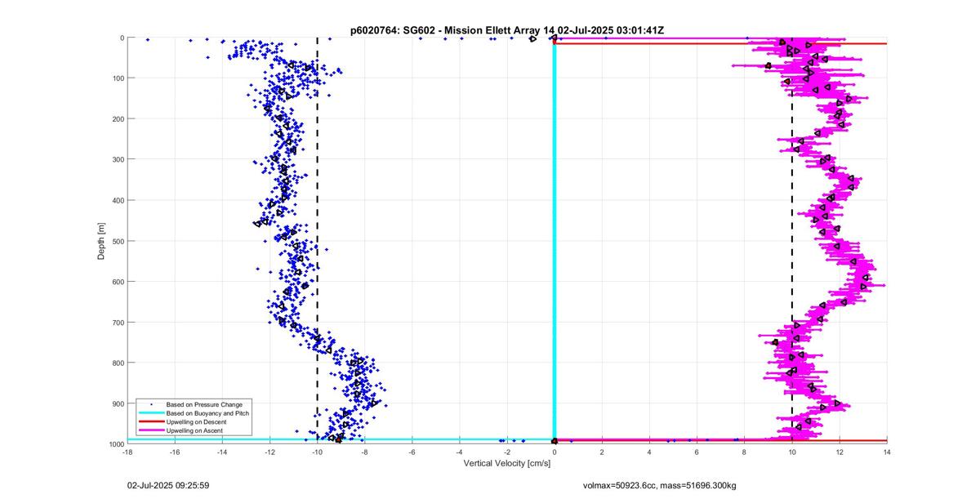The width and height of the screenshot is (980, 499).
Task: Click the "1000" depth axis tick label
Action: 115,444
